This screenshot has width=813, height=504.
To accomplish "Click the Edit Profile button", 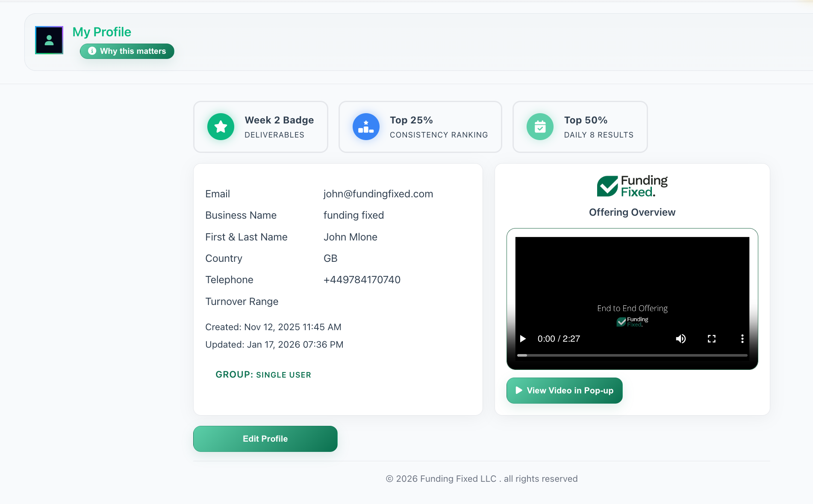I will pos(265,439).
